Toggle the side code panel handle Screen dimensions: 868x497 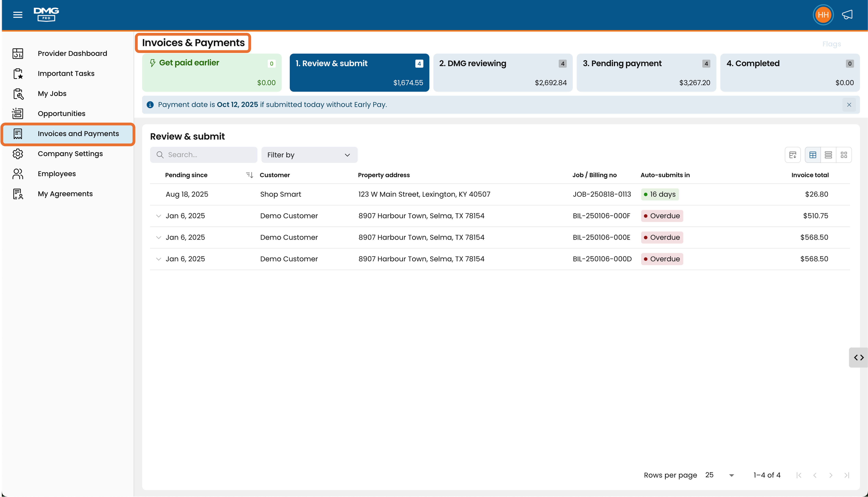tap(859, 357)
